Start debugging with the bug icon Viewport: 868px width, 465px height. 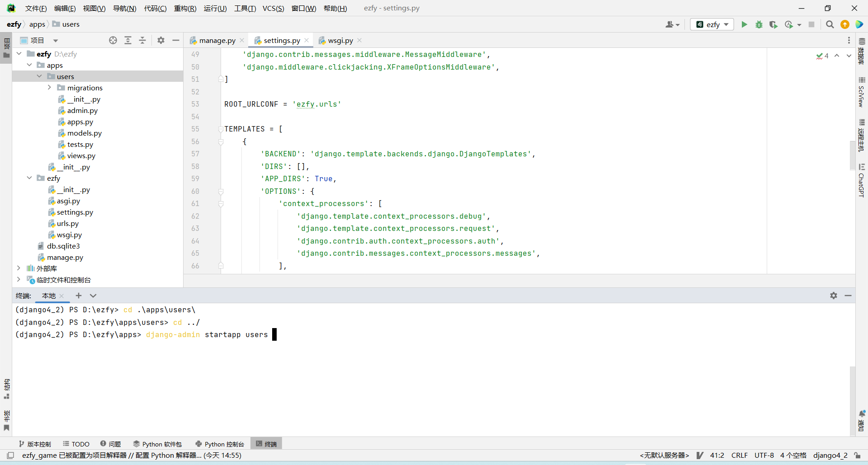tap(759, 24)
